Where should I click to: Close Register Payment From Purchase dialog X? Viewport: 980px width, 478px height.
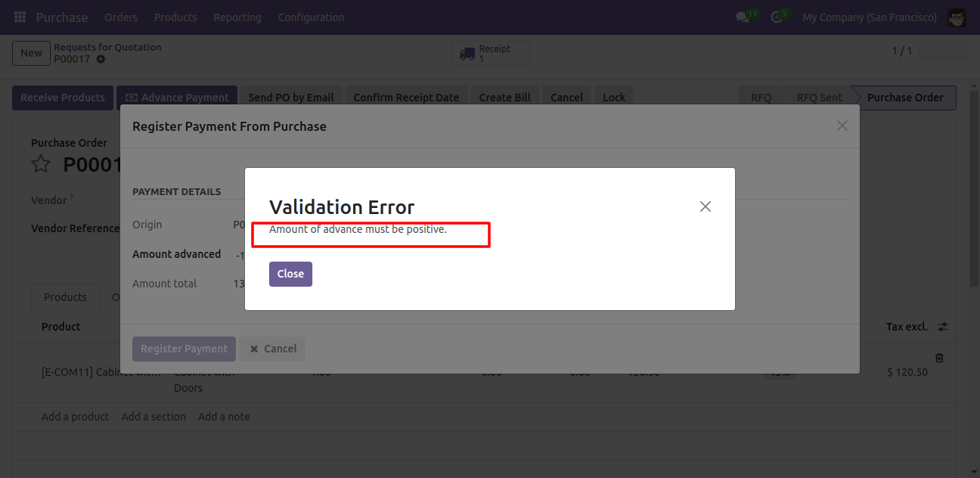(842, 126)
